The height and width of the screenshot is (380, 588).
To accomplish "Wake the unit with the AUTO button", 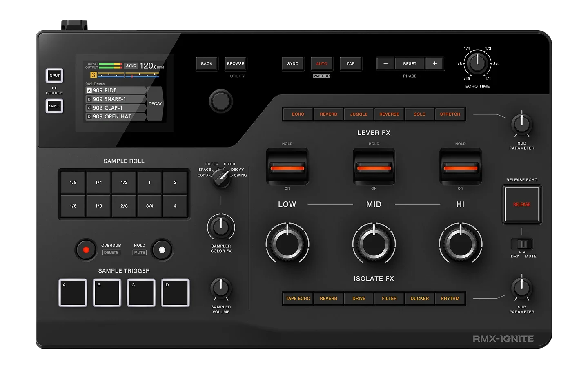I will point(322,63).
